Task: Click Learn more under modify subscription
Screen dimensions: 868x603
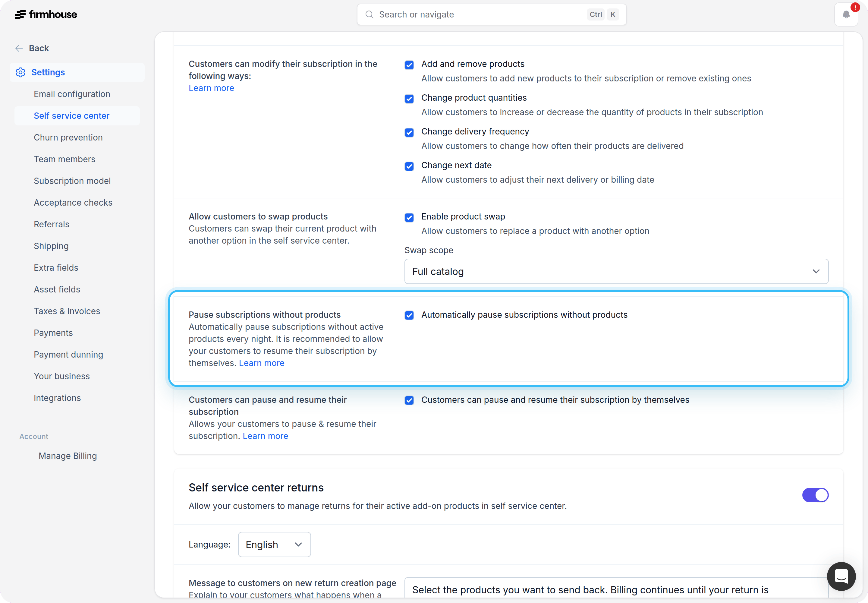Action: 211,88
